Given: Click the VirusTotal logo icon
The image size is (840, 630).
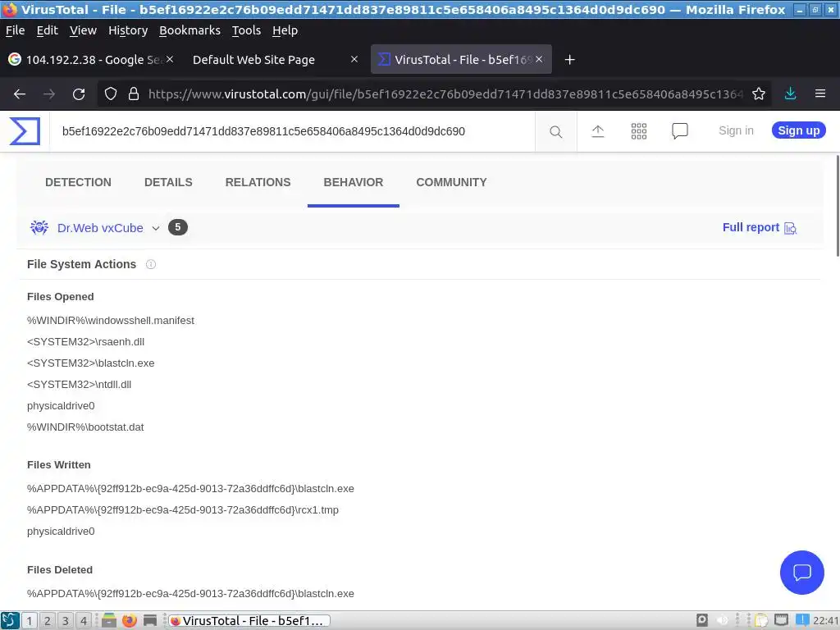Looking at the screenshot, I should [x=25, y=131].
